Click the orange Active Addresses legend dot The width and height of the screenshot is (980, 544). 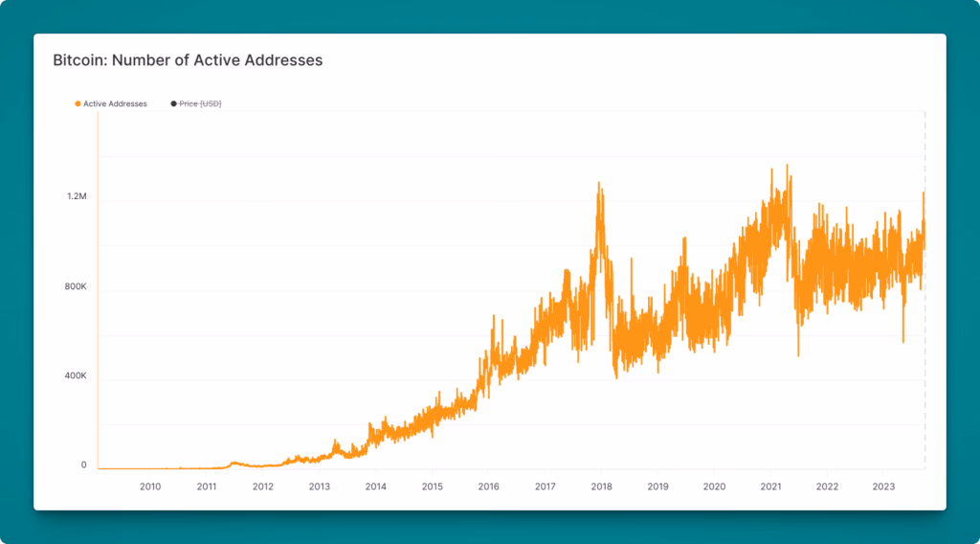78,103
